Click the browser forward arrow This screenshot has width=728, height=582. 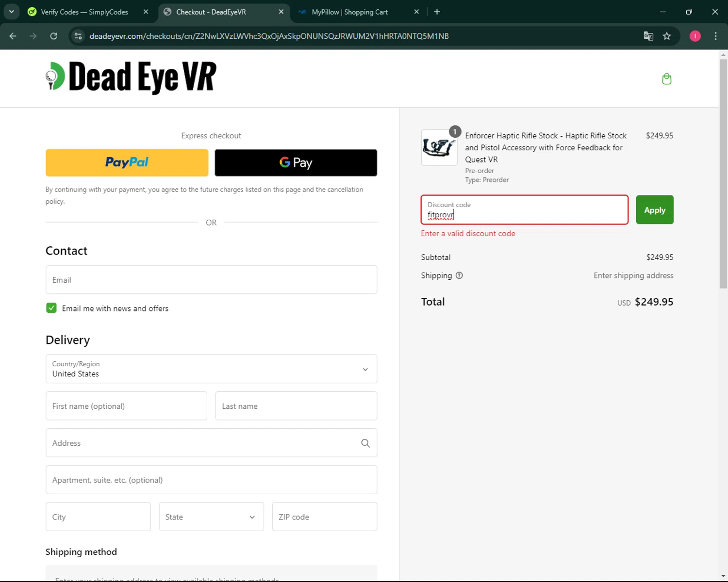click(33, 36)
